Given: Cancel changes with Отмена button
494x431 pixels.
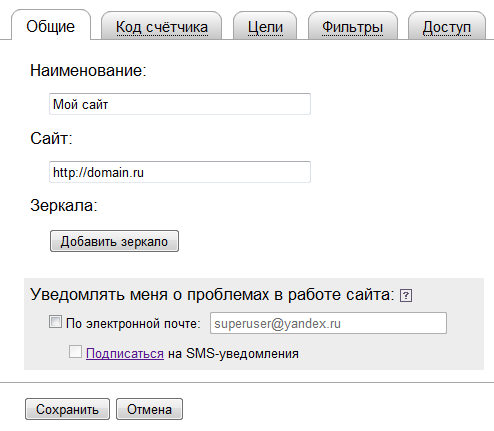Looking at the screenshot, I should 149,409.
